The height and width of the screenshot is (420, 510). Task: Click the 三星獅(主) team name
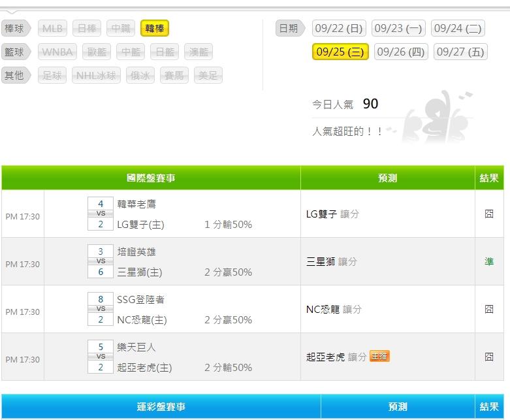(140, 272)
